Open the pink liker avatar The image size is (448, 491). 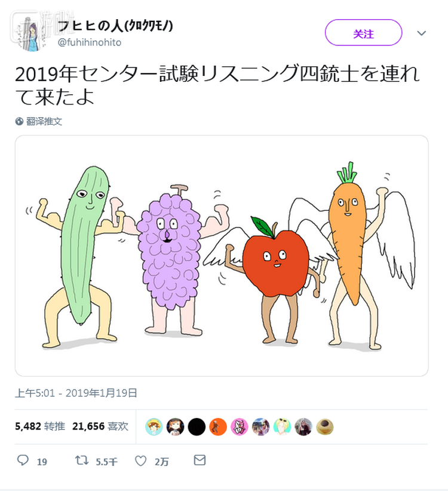coord(240,426)
